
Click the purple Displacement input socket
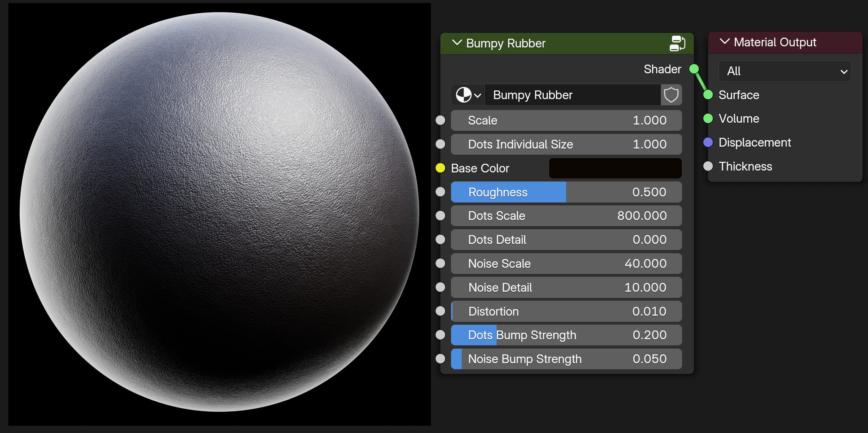(708, 142)
